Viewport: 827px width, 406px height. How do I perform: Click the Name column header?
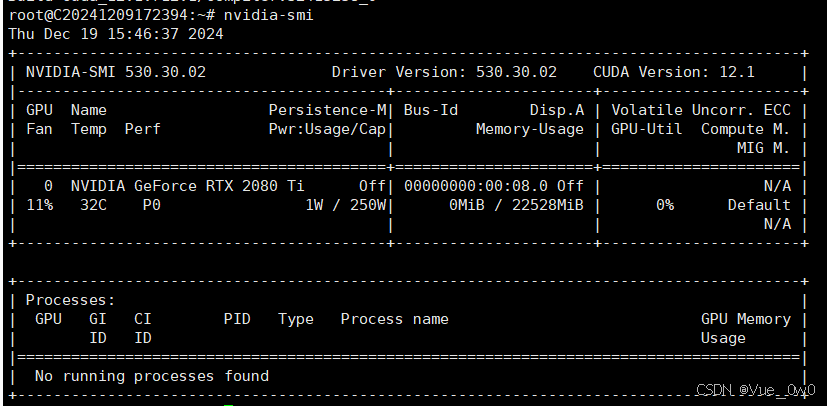coord(89,110)
